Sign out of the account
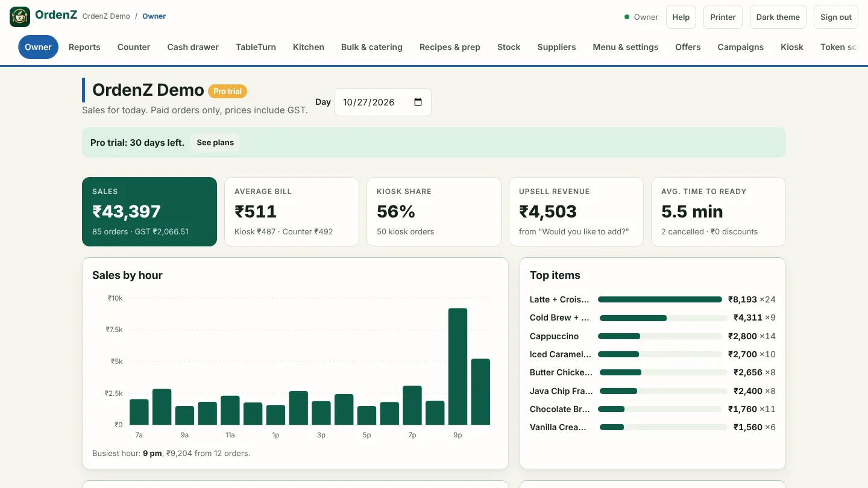 [836, 17]
